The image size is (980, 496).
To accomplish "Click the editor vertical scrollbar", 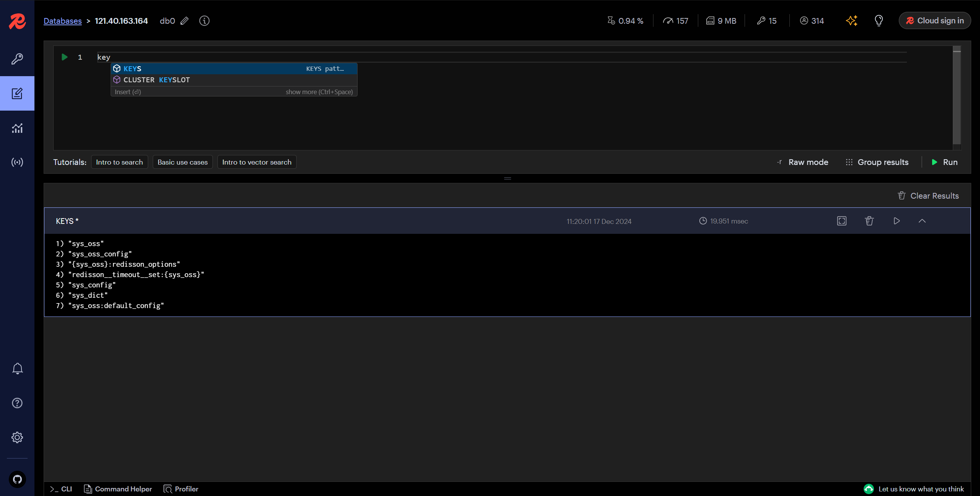I will coord(957,96).
